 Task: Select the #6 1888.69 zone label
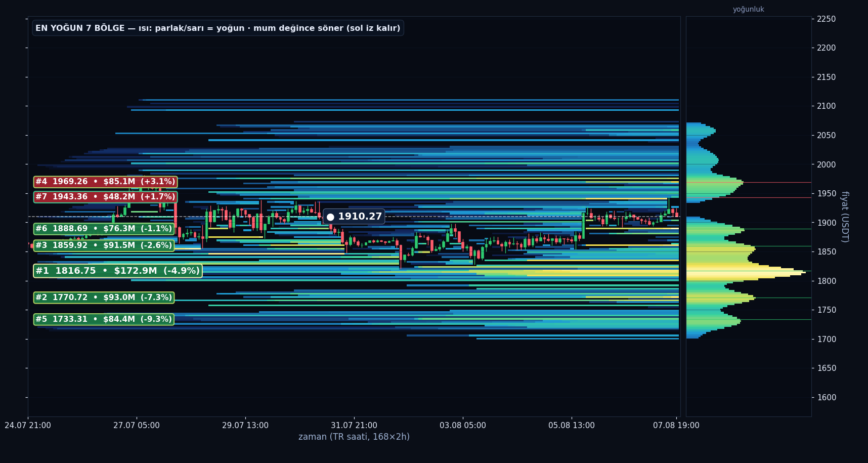click(x=104, y=229)
